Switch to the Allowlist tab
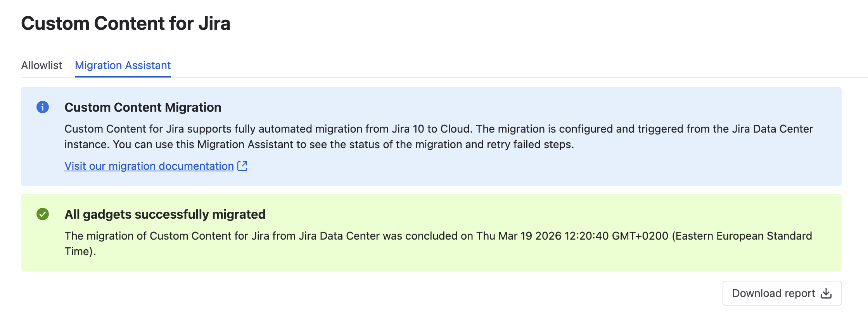The image size is (868, 328). (x=42, y=66)
